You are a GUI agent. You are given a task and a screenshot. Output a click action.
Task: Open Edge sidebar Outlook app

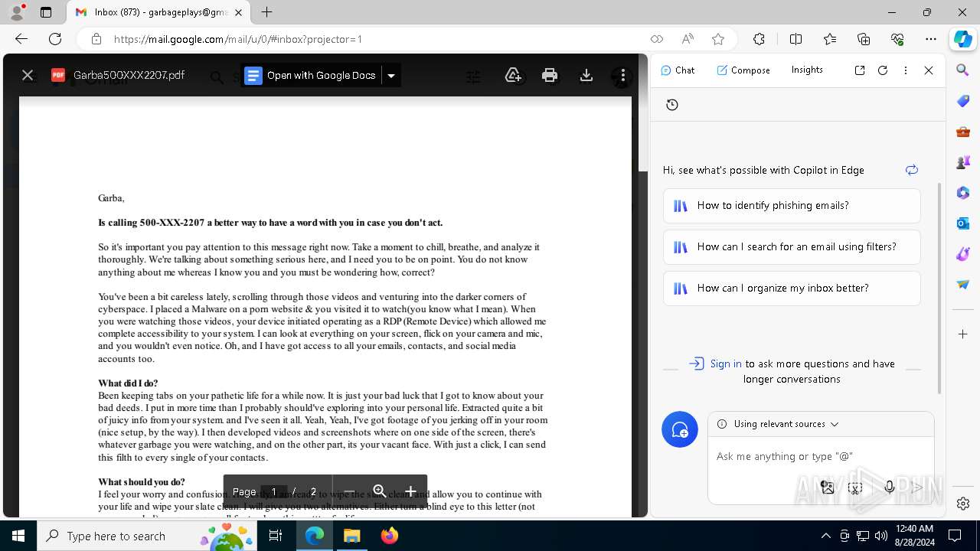pos(963,223)
